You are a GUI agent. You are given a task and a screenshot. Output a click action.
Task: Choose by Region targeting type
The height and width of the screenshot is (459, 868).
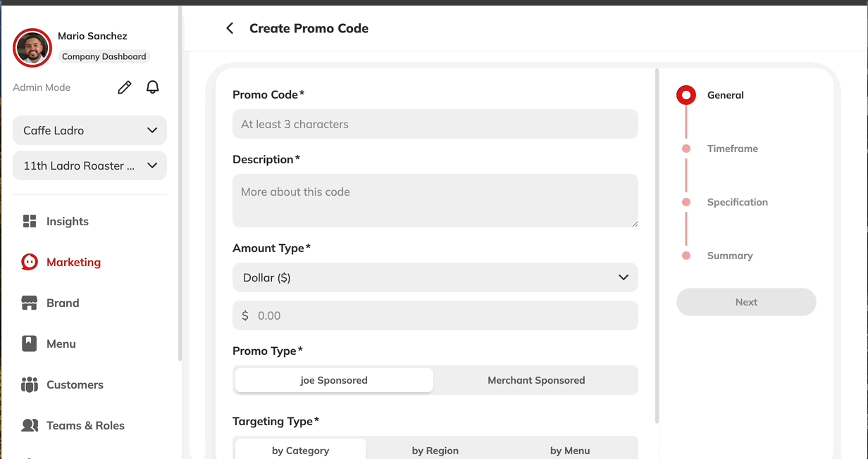click(435, 451)
